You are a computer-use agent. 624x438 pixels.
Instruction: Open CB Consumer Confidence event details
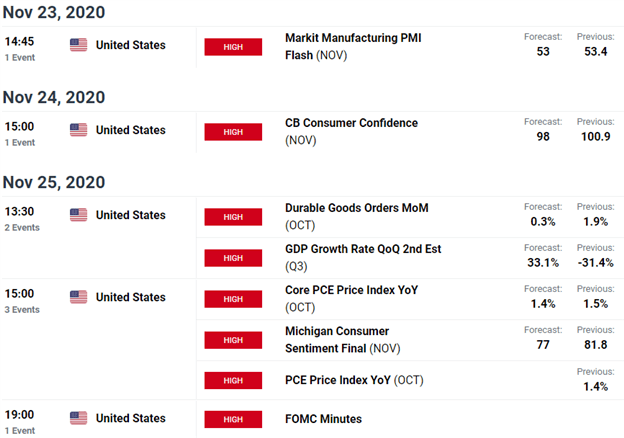click(351, 131)
